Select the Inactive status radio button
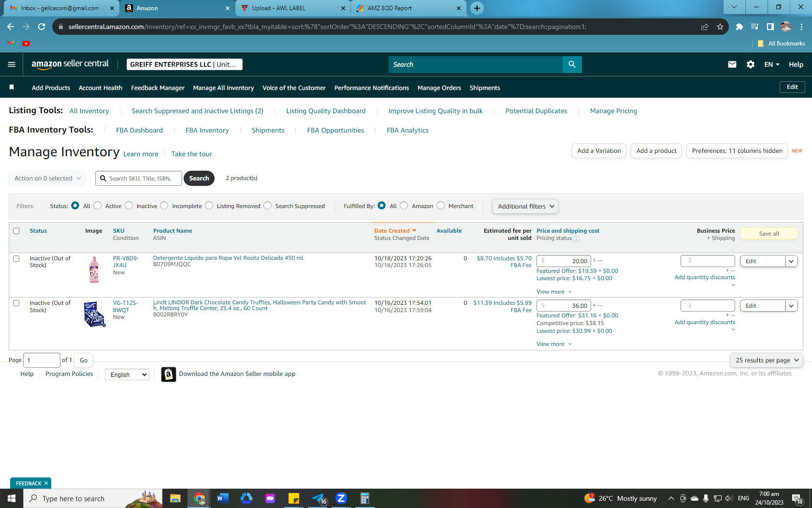 [x=129, y=206]
